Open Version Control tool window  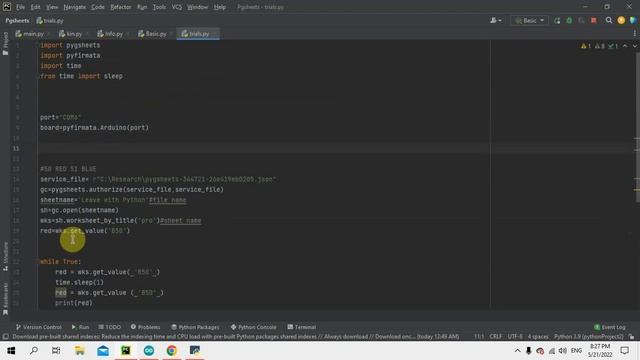38,327
